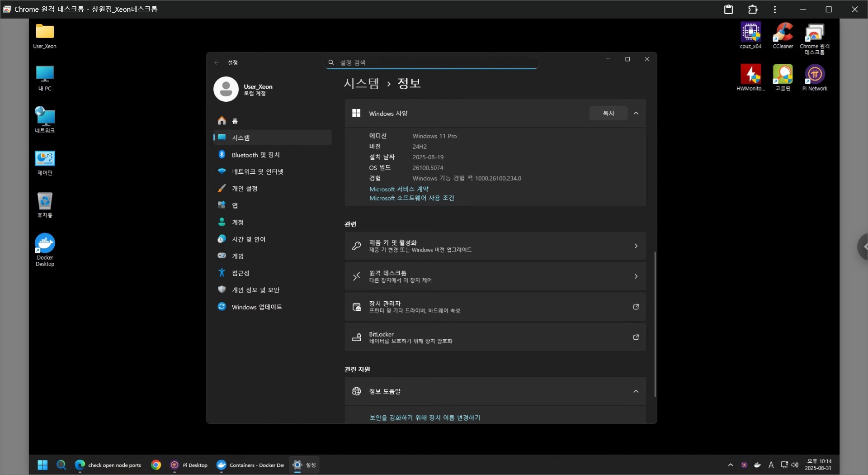This screenshot has height=475, width=868.
Task: Open 제품 키 및 활성화 page
Action: tap(495, 246)
